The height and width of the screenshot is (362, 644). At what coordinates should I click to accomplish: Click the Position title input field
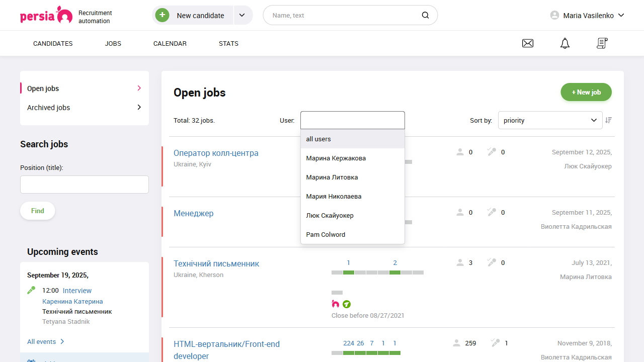(x=84, y=185)
